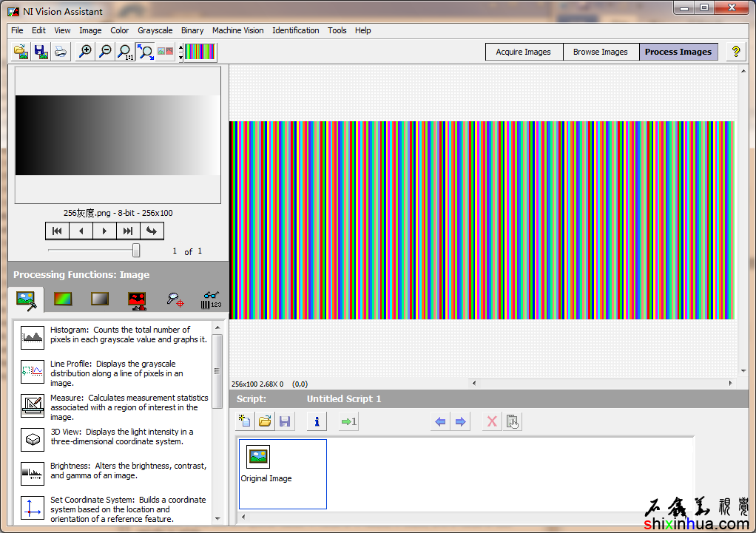
Task: Click the Zoom 1:1 icon
Action: [x=125, y=52]
